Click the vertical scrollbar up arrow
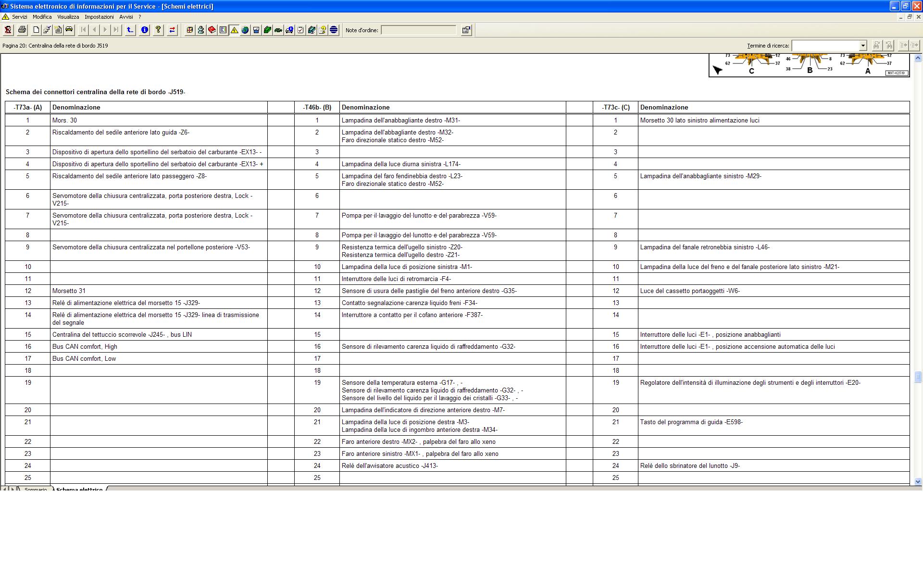This screenshot has height=588, width=923. click(918, 58)
